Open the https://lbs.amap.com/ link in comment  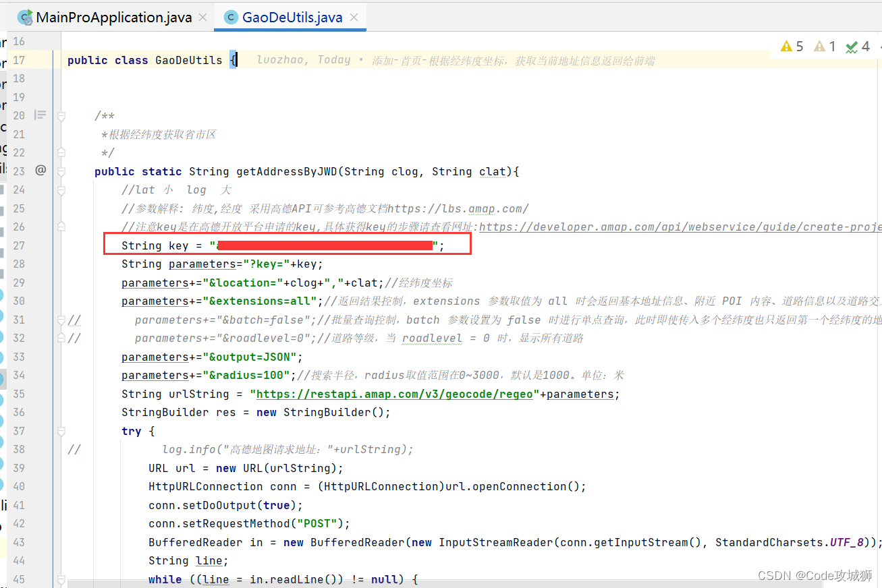(x=458, y=208)
